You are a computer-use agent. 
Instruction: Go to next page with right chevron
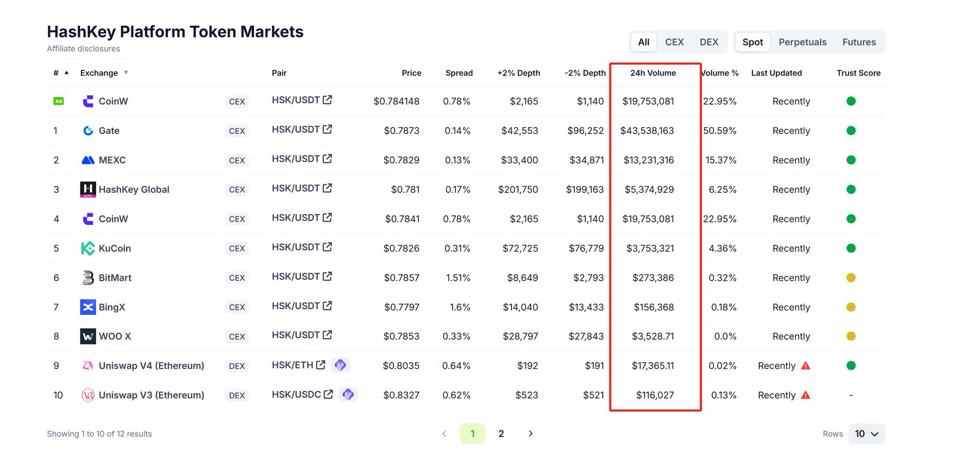pos(531,433)
